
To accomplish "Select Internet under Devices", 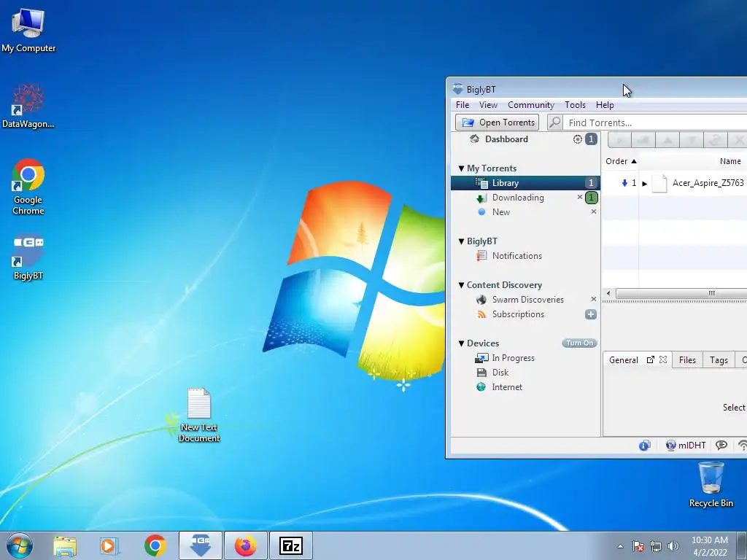I will 506,387.
